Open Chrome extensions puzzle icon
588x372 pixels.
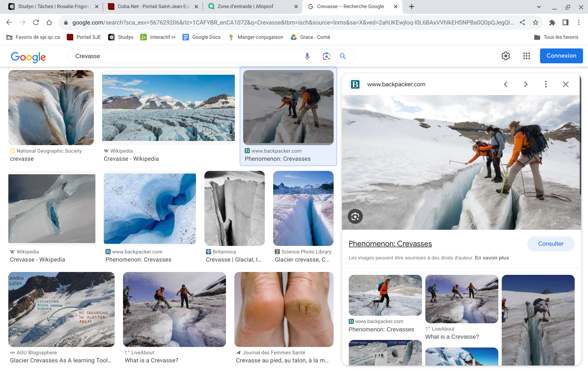(552, 22)
